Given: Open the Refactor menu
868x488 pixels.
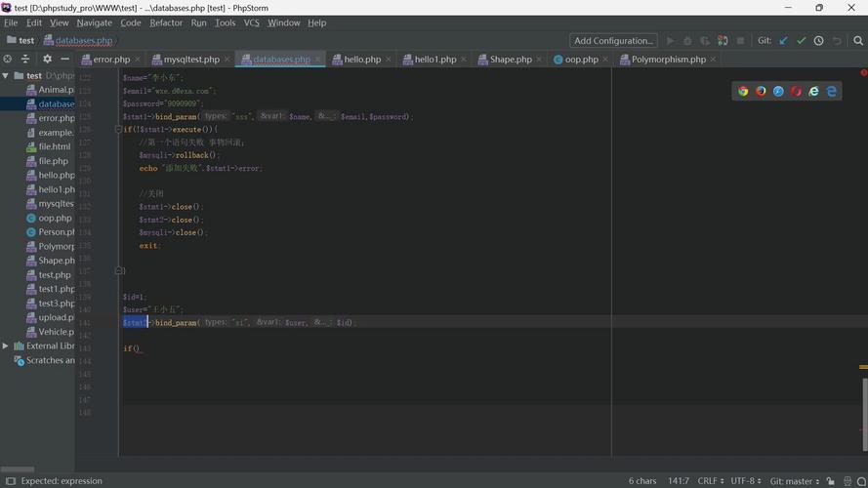Looking at the screenshot, I should pyautogui.click(x=166, y=22).
